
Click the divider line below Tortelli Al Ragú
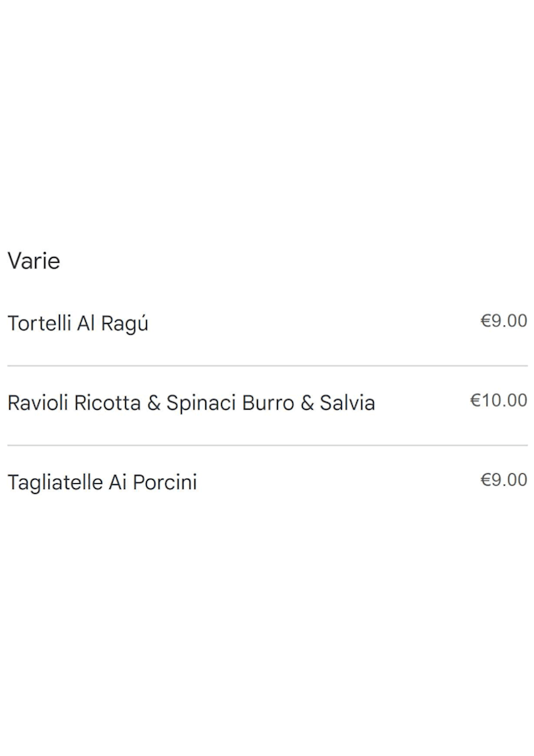pyautogui.click(x=267, y=365)
